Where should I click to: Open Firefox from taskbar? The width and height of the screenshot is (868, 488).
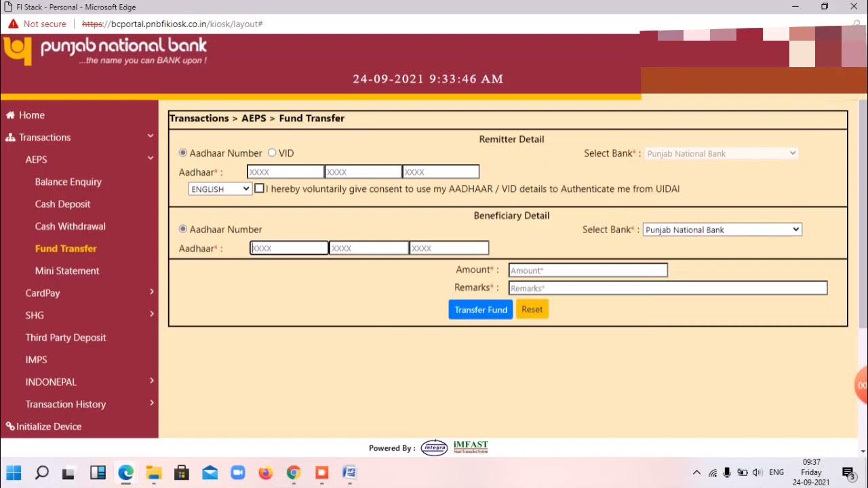(266, 472)
